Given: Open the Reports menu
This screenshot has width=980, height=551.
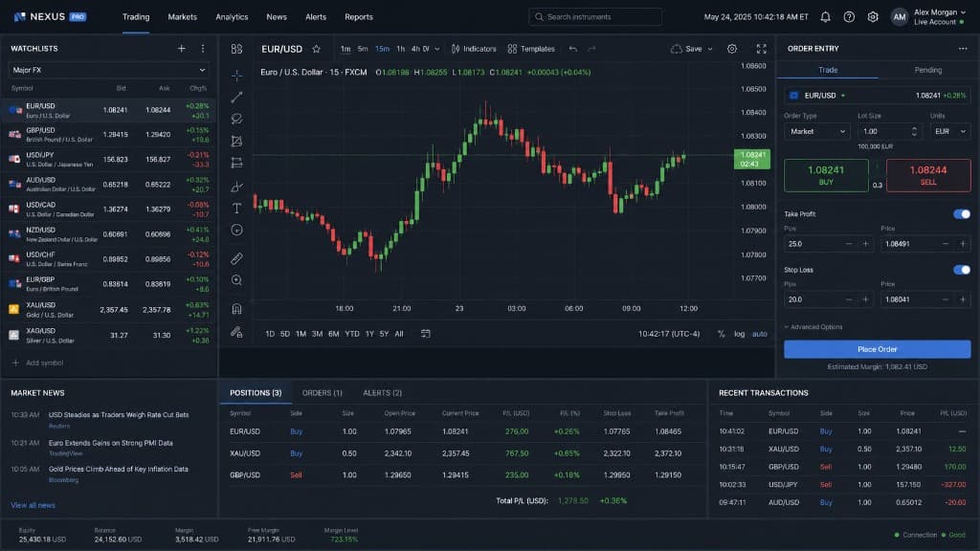Looking at the screenshot, I should pyautogui.click(x=359, y=17).
